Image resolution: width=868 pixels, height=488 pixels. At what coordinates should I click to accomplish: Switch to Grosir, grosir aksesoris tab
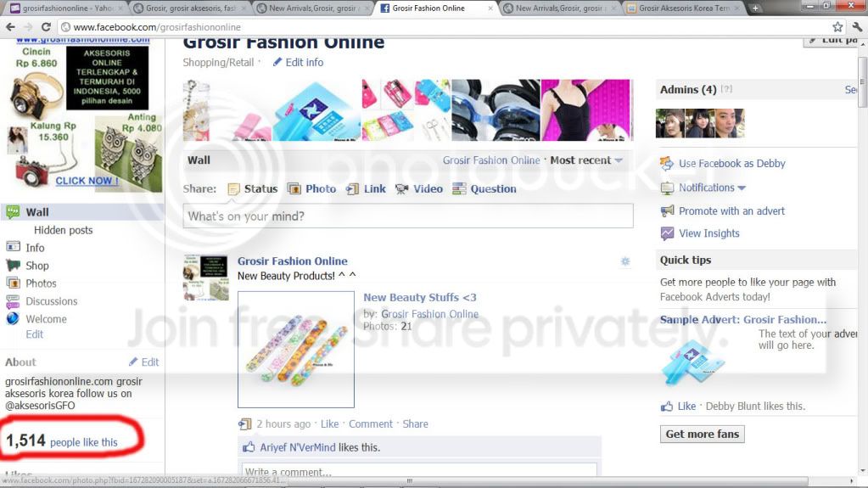click(x=190, y=8)
